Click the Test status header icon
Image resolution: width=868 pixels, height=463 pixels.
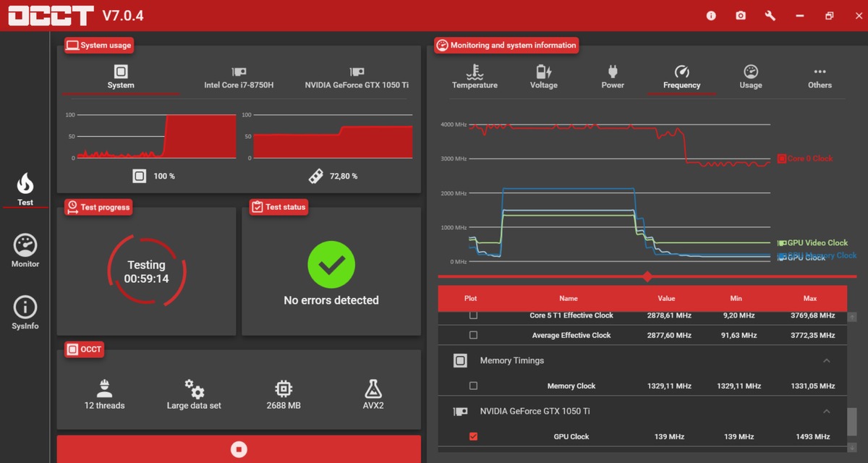[257, 207]
